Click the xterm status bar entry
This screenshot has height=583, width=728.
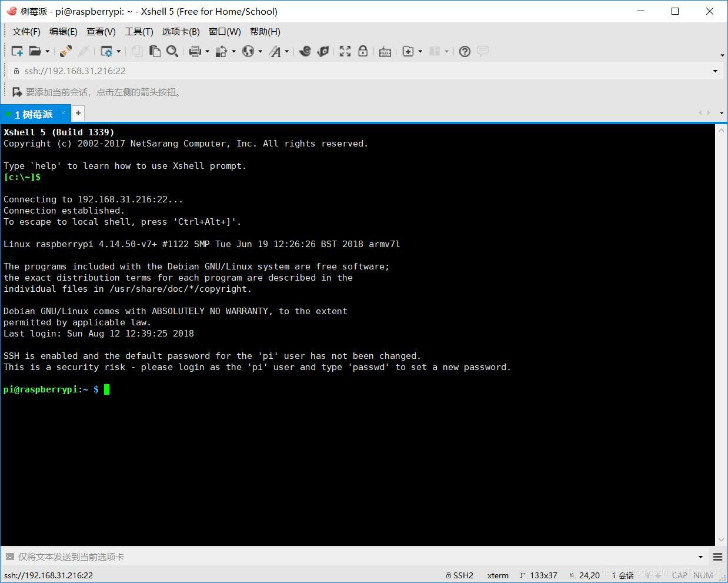(x=498, y=575)
